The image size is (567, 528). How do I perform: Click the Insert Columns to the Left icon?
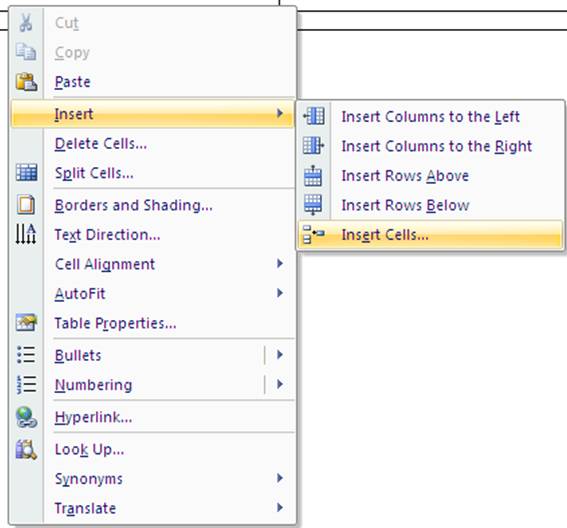click(314, 116)
